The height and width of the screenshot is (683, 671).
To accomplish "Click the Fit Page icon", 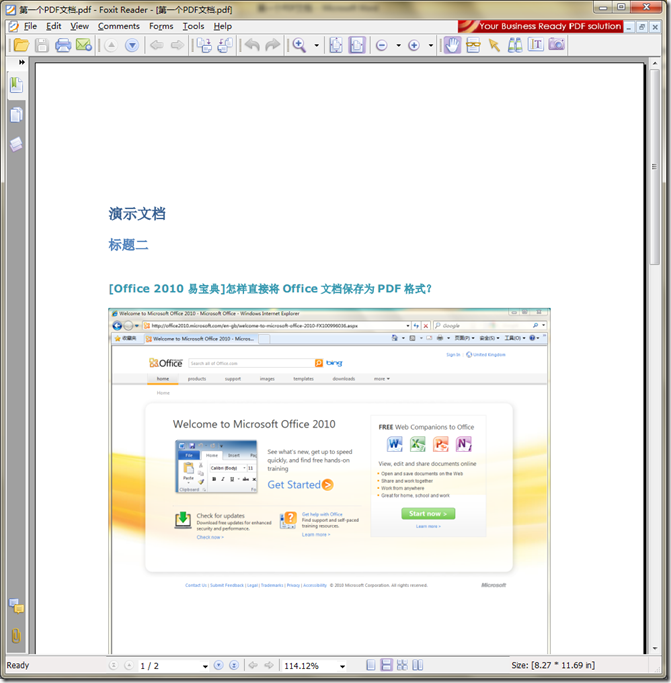I will pos(336,45).
